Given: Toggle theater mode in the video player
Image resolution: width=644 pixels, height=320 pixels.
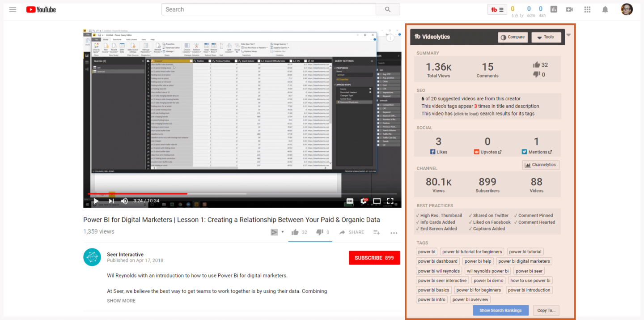Looking at the screenshot, I should (377, 201).
